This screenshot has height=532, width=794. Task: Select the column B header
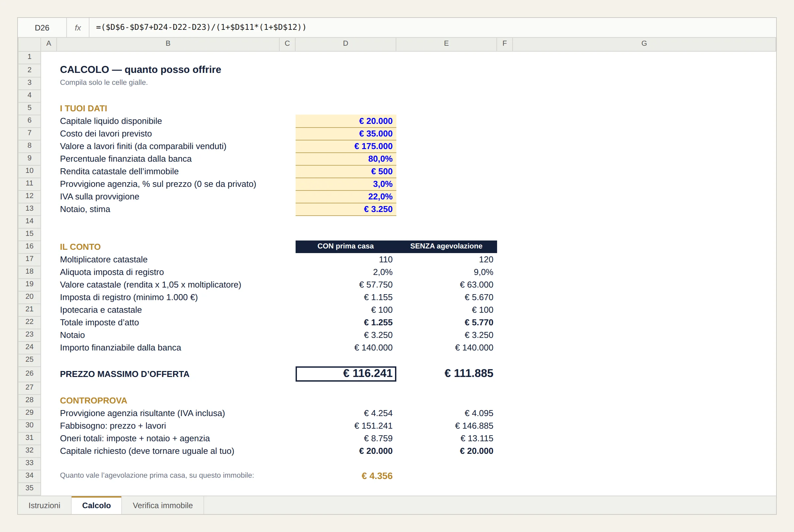pos(168,43)
